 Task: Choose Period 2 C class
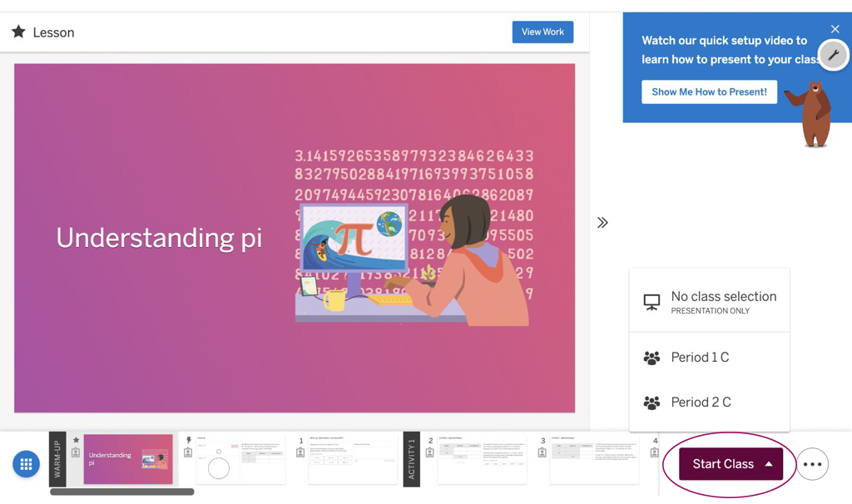click(709, 403)
